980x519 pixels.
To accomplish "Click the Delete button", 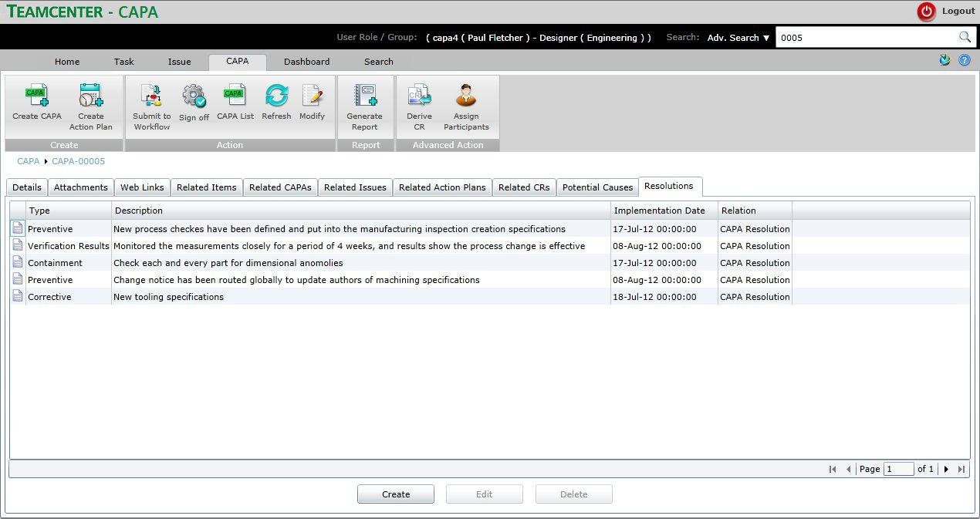I will 573,494.
